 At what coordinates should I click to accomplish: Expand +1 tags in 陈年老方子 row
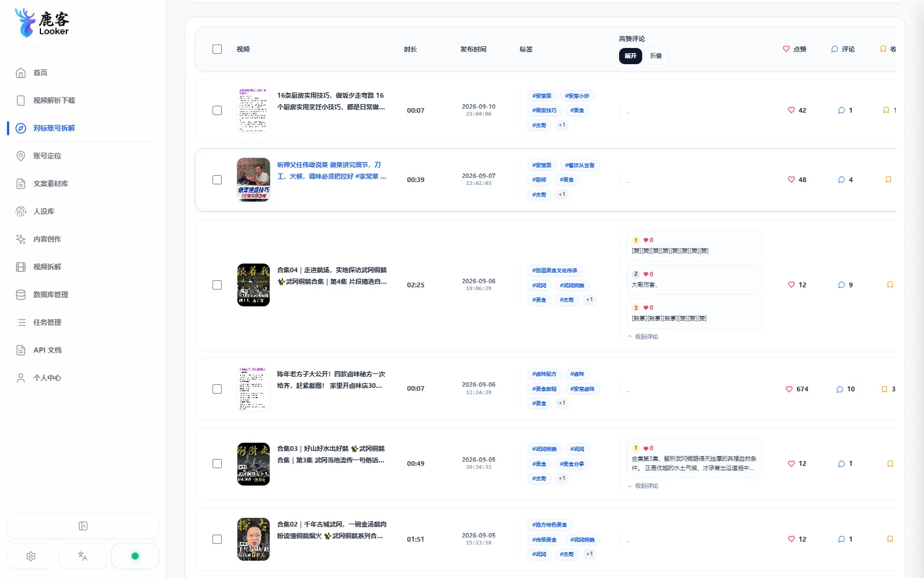point(562,403)
